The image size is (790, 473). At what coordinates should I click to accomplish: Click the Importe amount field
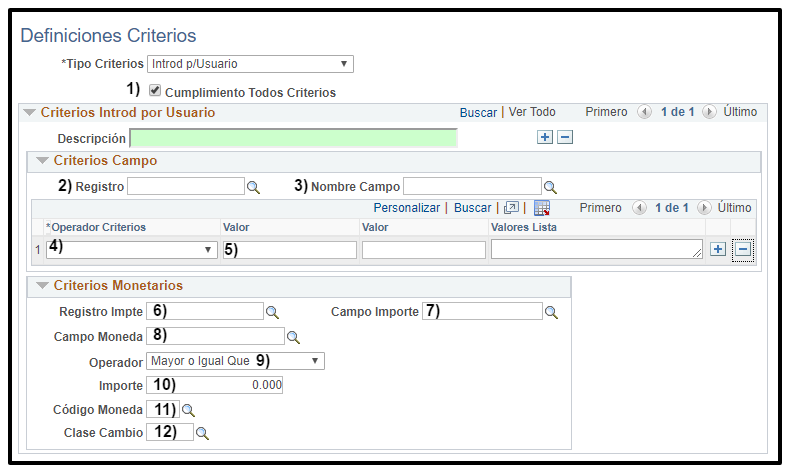point(215,385)
